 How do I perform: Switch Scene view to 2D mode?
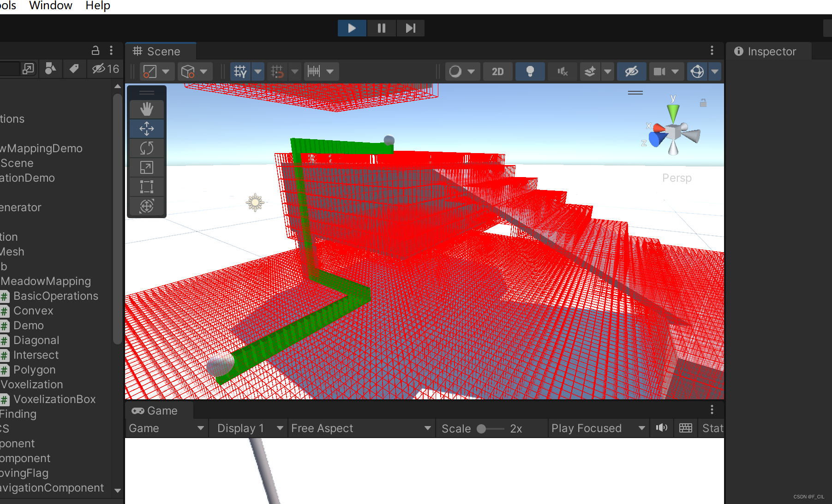(497, 71)
